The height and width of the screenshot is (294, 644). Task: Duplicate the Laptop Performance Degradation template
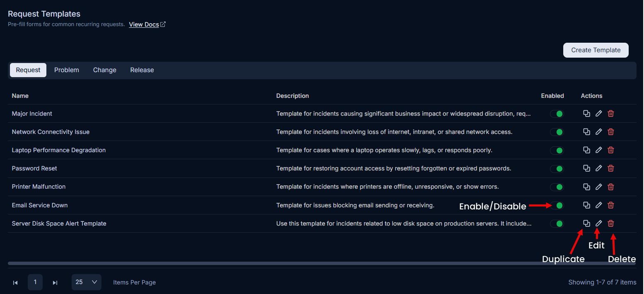(586, 150)
